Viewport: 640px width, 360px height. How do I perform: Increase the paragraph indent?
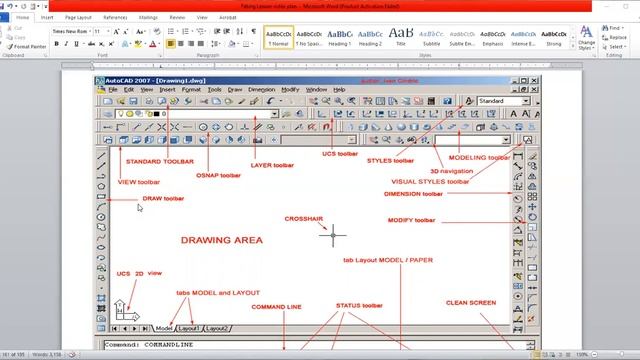tap(227, 31)
